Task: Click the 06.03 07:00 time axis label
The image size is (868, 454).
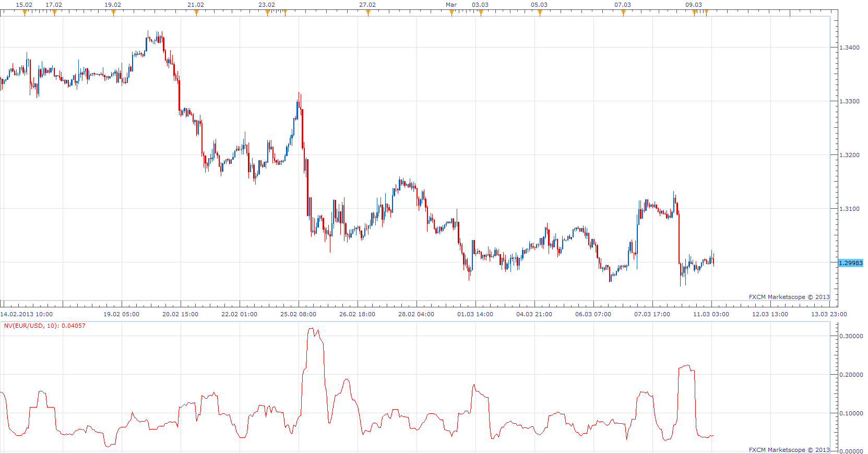Action: click(593, 314)
